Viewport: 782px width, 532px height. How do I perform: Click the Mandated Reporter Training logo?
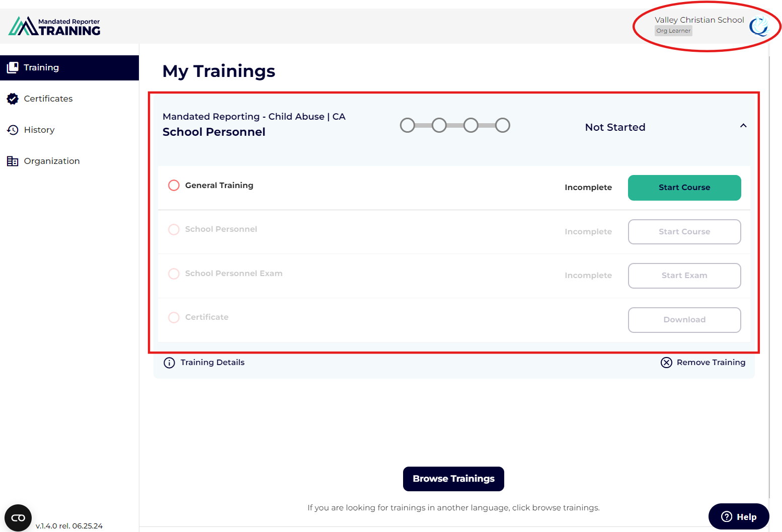54,26
